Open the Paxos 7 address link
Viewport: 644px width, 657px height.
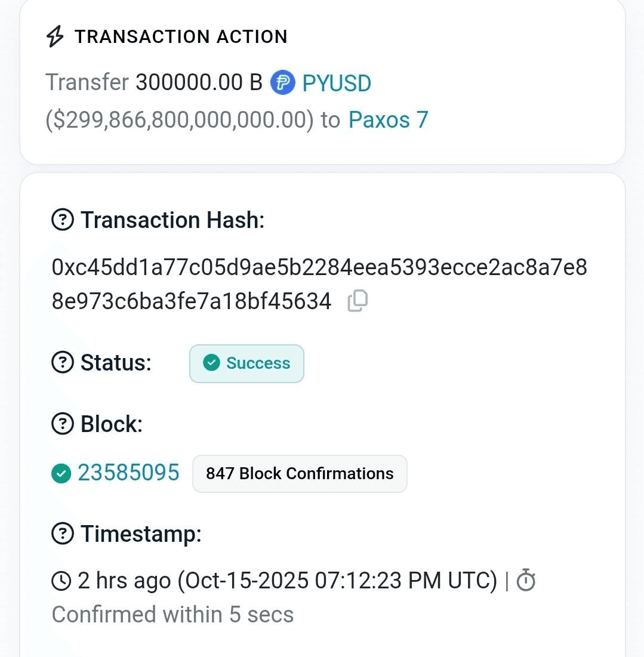coord(388,120)
